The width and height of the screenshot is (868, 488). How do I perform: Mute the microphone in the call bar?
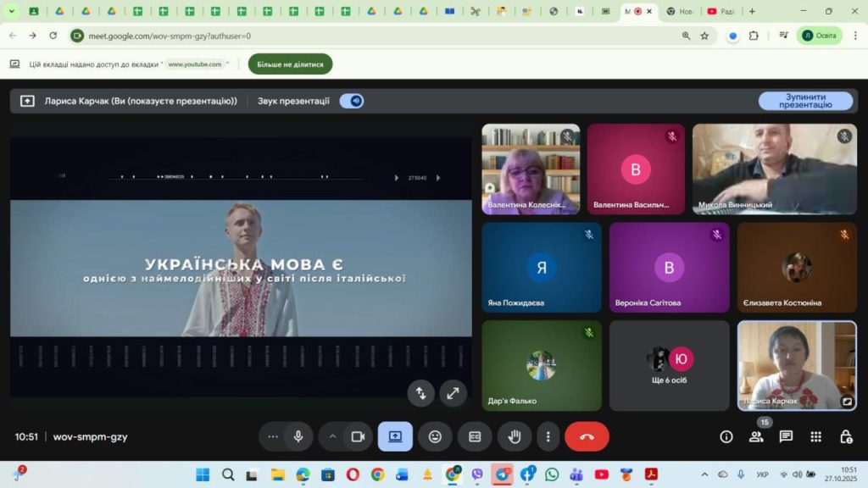(298, 436)
